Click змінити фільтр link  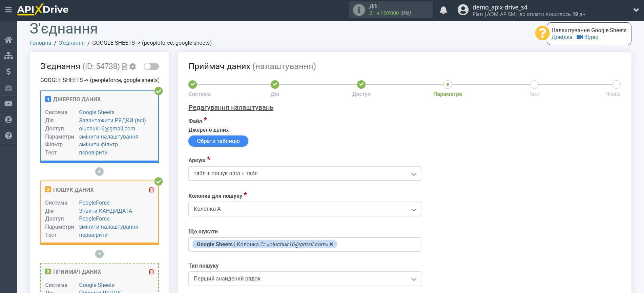99,144
